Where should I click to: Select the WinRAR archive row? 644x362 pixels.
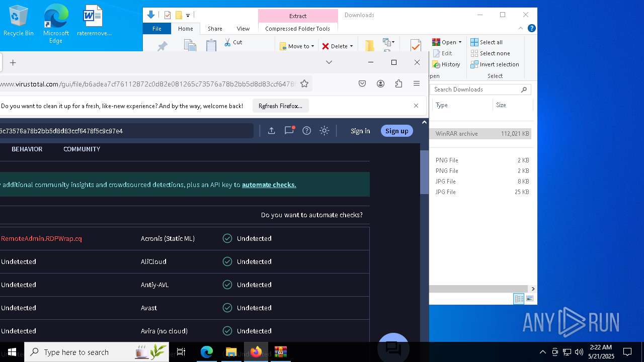(480, 134)
